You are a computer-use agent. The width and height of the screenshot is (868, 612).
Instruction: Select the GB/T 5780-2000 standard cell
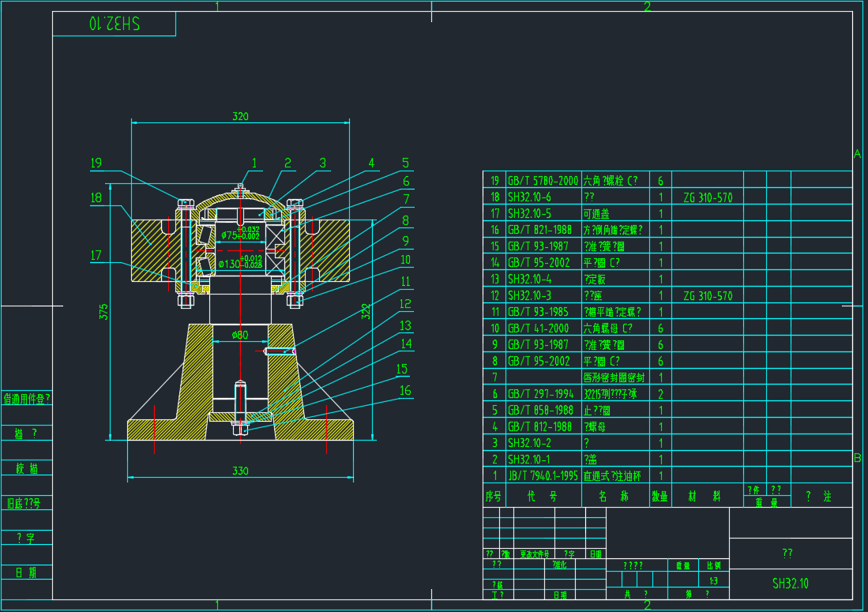(x=543, y=180)
